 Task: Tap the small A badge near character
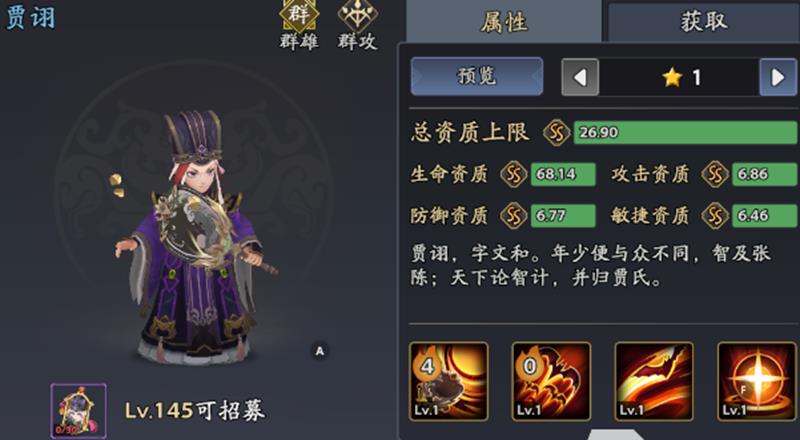(320, 351)
